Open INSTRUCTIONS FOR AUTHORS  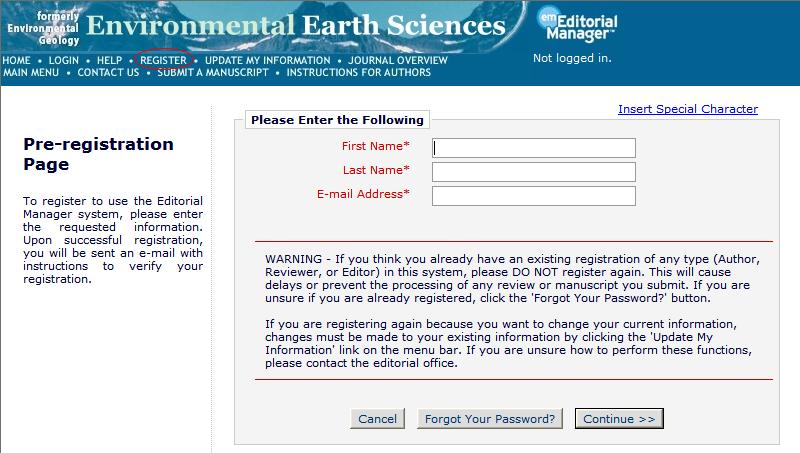(359, 72)
